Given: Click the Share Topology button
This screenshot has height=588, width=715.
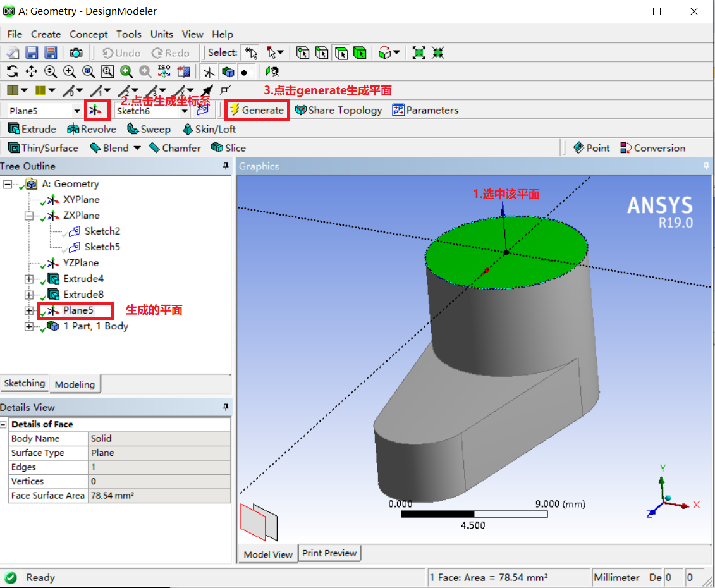Looking at the screenshot, I should (x=338, y=109).
